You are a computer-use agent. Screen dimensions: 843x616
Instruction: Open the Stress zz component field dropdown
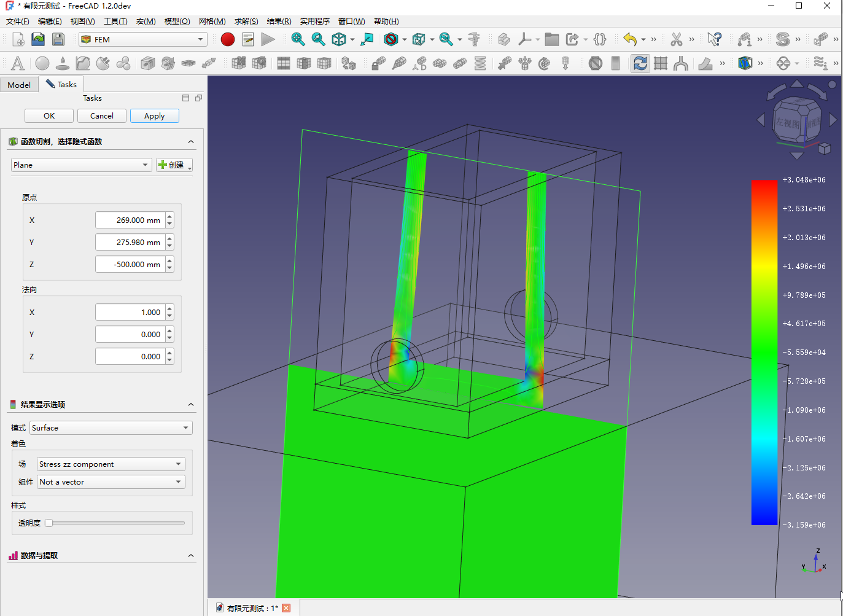click(x=111, y=464)
